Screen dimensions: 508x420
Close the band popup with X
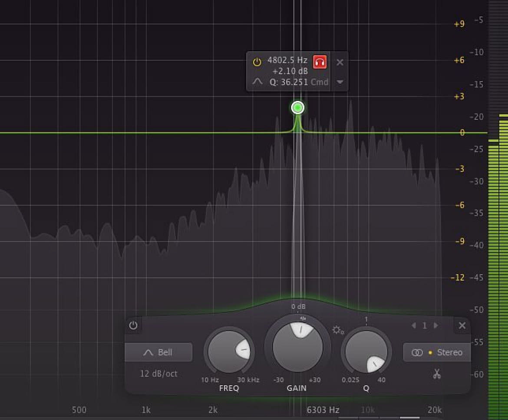coord(340,62)
